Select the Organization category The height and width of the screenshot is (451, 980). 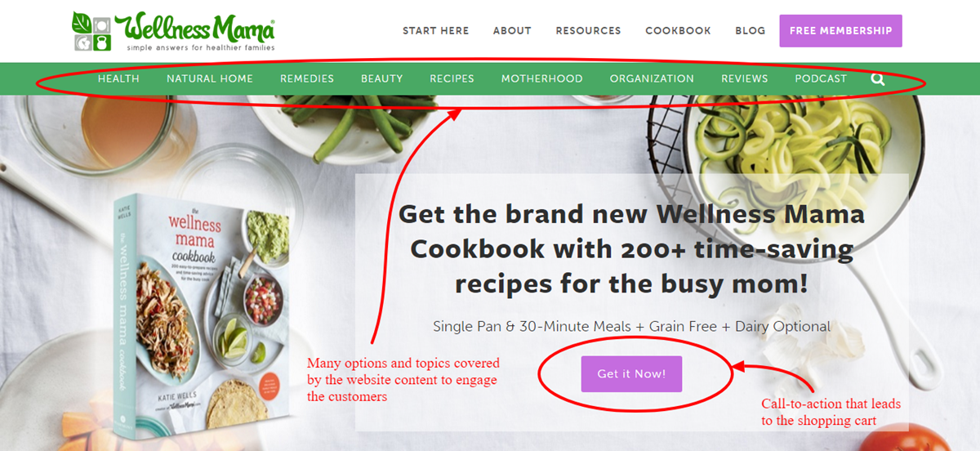click(652, 79)
